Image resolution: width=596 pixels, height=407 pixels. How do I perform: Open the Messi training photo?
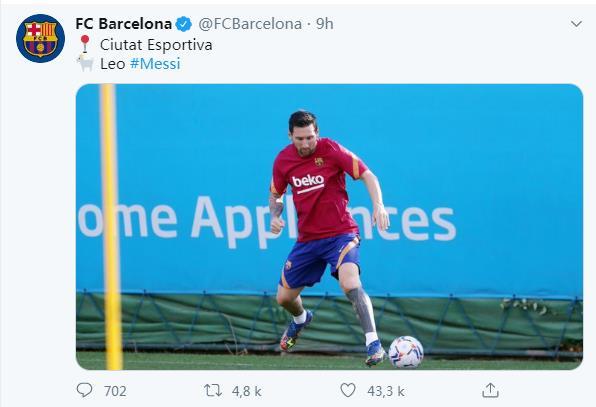click(329, 227)
